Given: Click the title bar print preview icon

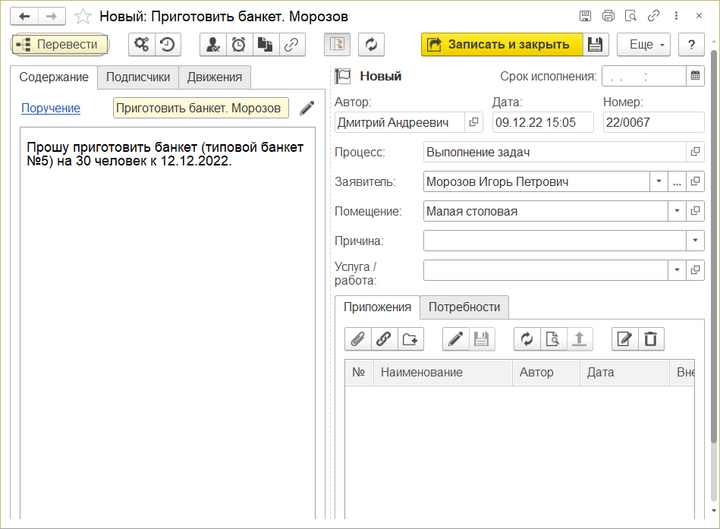Looking at the screenshot, I should pyautogui.click(x=631, y=16).
